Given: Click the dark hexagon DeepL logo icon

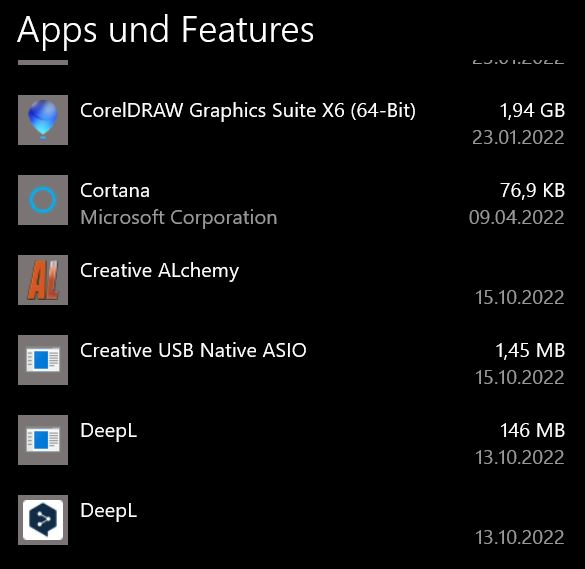Looking at the screenshot, I should (43, 520).
